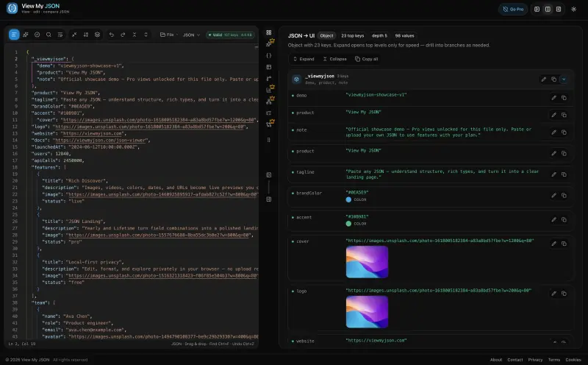Redo the last edit
The image size is (588, 365).
click(x=123, y=35)
